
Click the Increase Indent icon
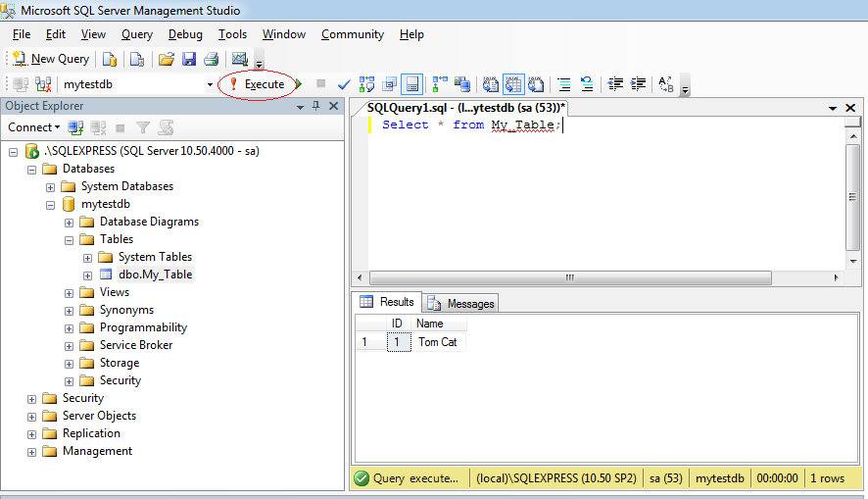coord(638,84)
